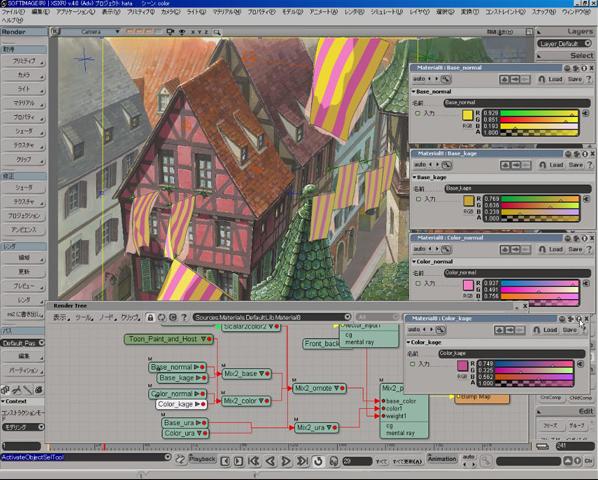Collapse the Context section in left panel
Screen dimensions: 598x480
(x=3, y=401)
